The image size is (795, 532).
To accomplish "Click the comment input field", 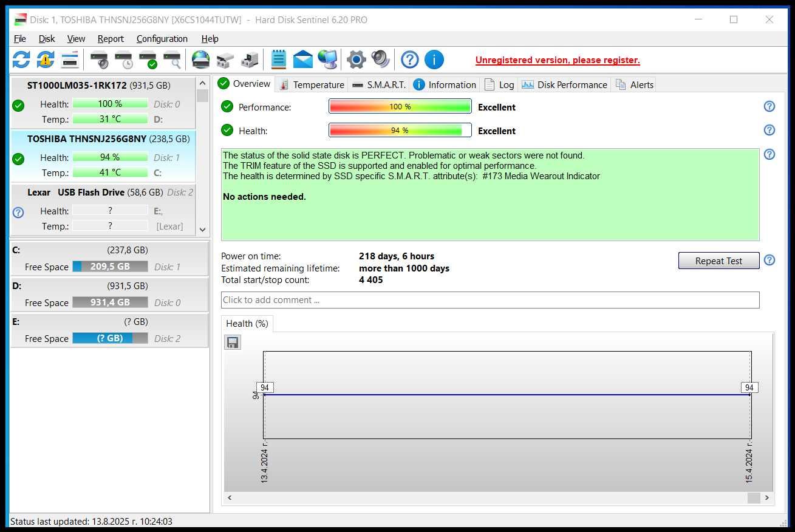I will (490, 299).
